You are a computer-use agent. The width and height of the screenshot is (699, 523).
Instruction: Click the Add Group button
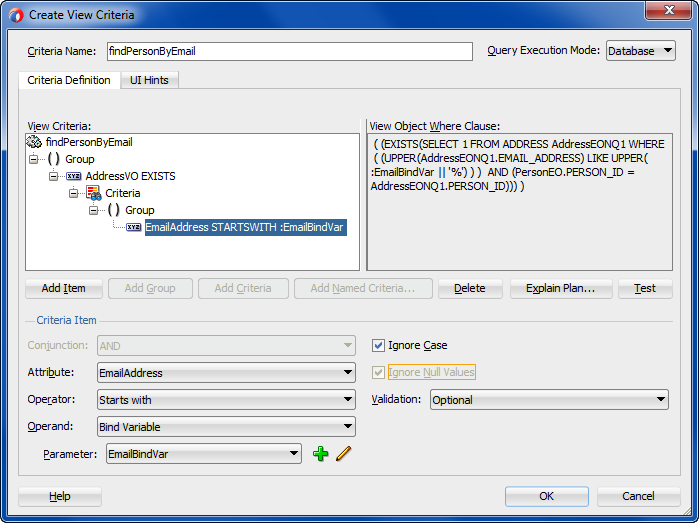(150, 288)
